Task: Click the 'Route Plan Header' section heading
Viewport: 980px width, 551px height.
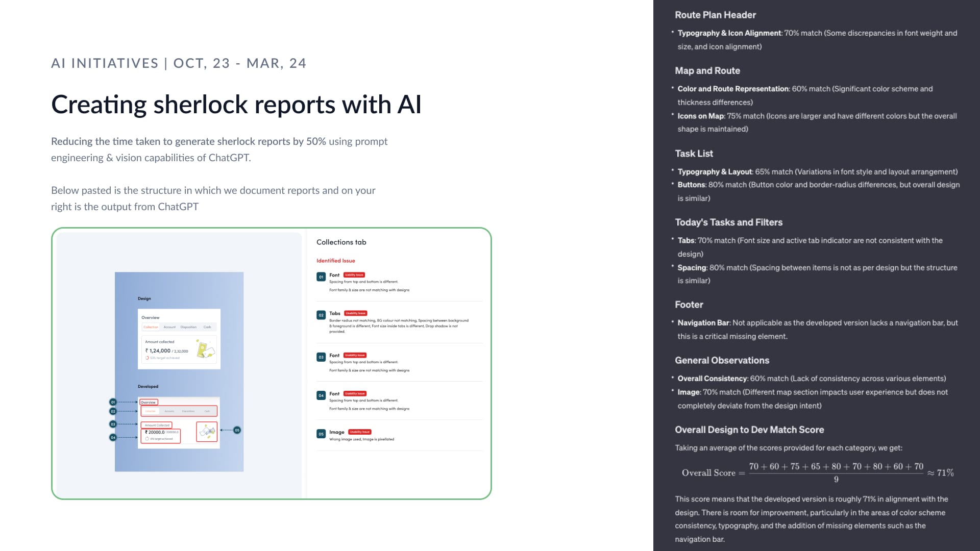Action: pyautogui.click(x=715, y=15)
